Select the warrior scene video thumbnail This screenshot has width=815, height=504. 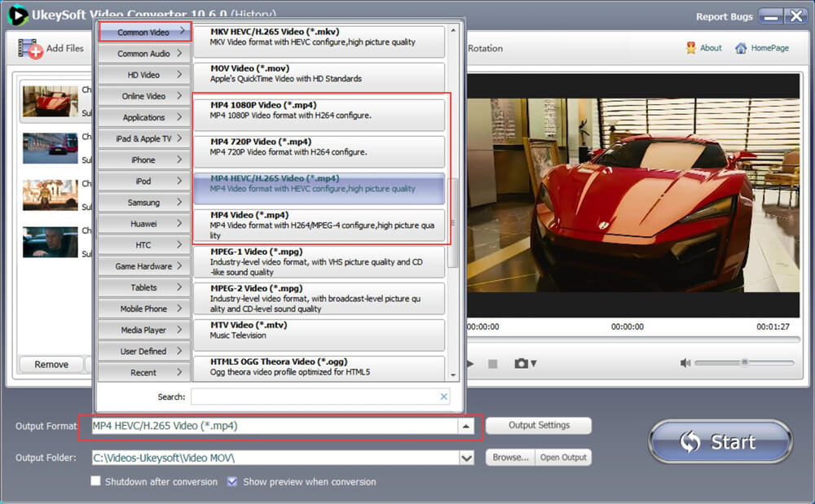click(50, 195)
